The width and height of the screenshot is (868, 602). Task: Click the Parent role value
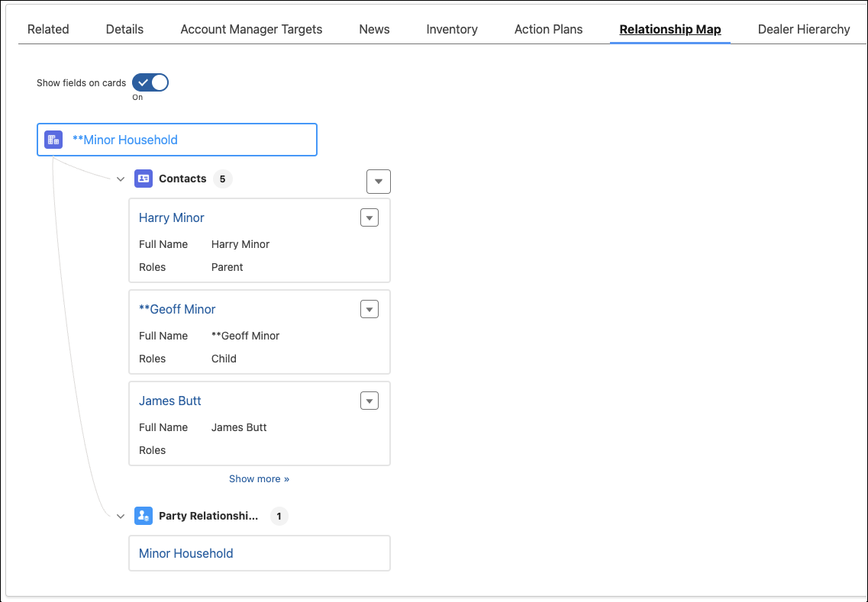tap(227, 267)
